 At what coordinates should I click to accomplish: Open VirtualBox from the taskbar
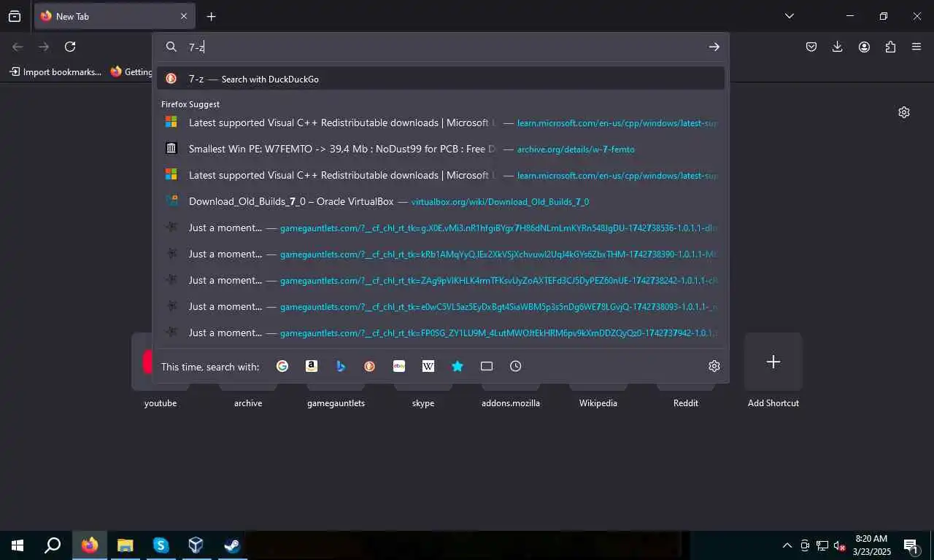(196, 545)
